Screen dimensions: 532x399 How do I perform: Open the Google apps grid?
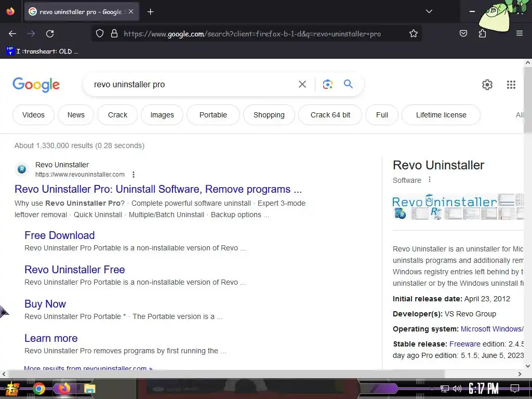click(511, 85)
